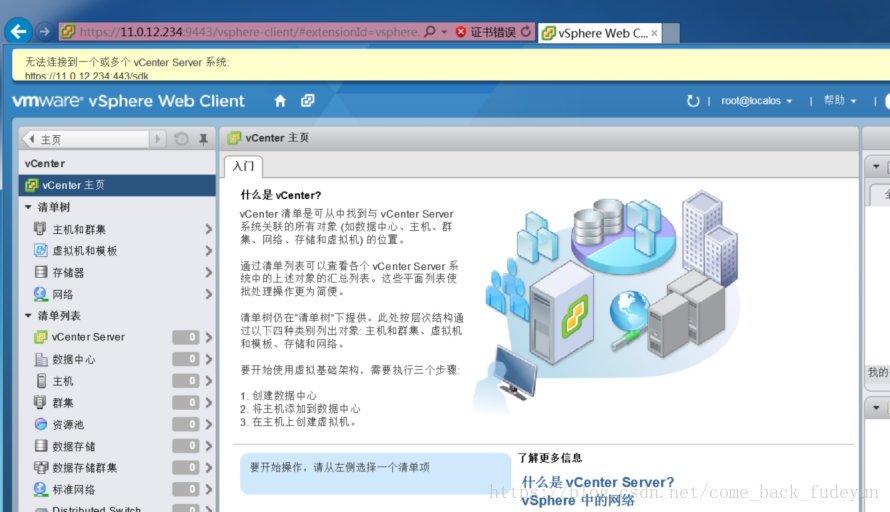This screenshot has width=890, height=512.
Task: Click the address bar URL field
Action: (x=249, y=32)
